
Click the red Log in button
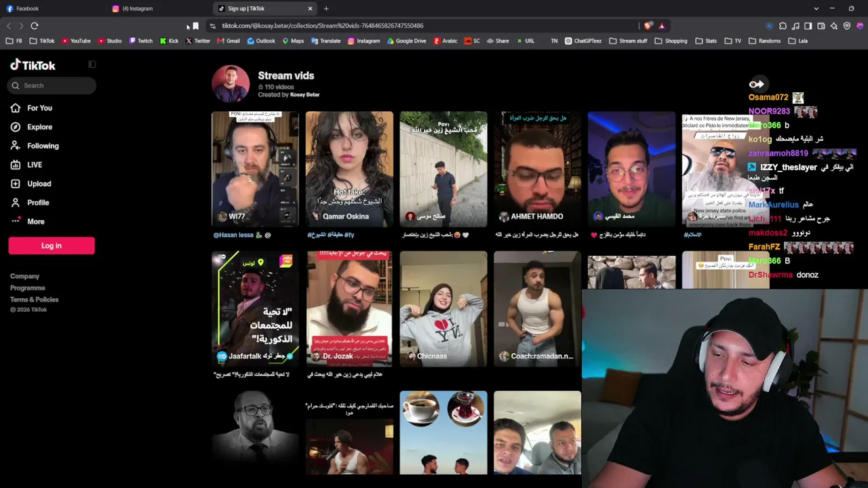pyautogui.click(x=52, y=246)
